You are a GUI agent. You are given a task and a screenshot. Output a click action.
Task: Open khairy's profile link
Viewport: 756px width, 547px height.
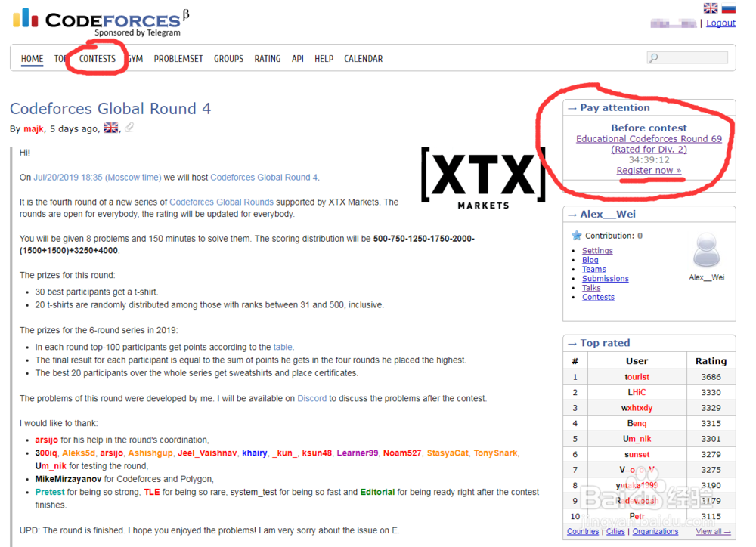point(255,453)
